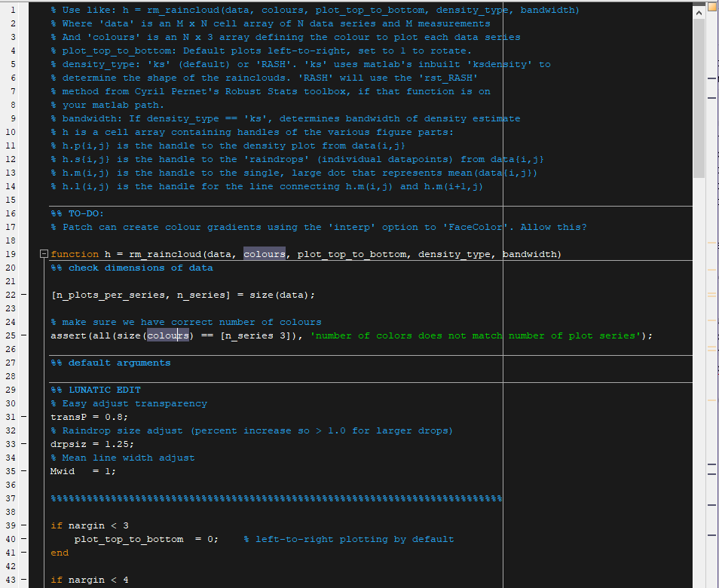Place breakpoint on line 40 plot_top_to_bottom

pos(26,539)
